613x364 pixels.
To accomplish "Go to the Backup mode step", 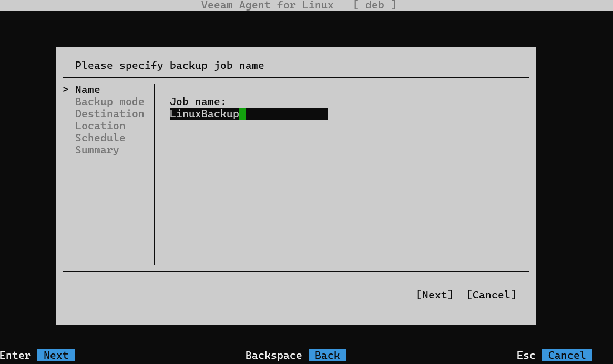I will coord(109,102).
